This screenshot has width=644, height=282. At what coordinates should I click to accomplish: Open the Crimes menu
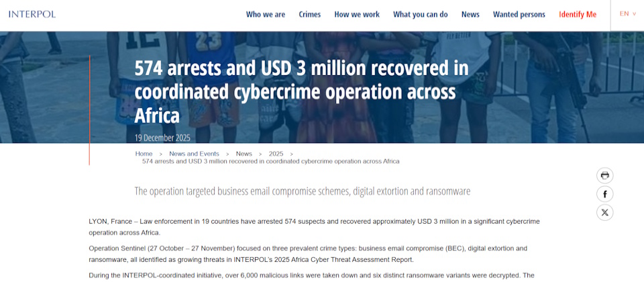(309, 15)
